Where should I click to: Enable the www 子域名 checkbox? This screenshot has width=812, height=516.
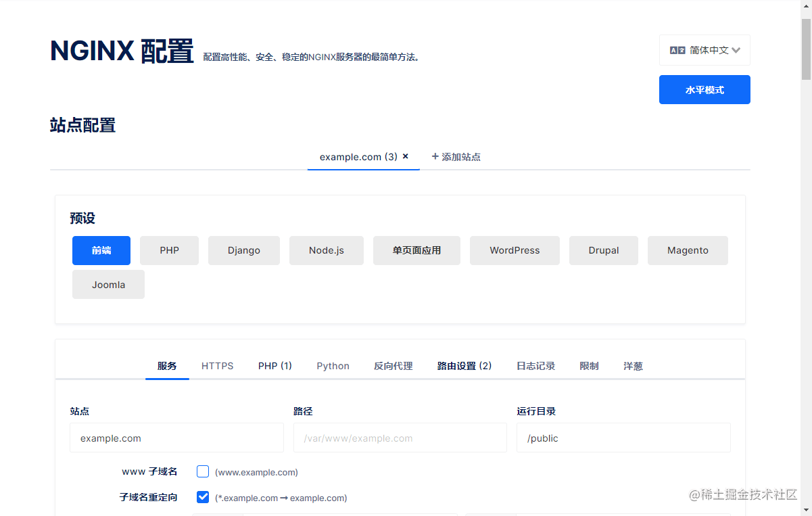[x=203, y=471]
